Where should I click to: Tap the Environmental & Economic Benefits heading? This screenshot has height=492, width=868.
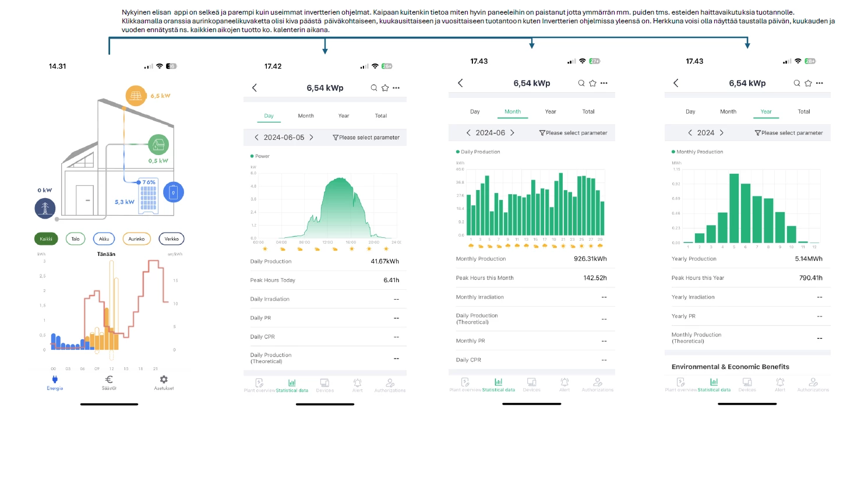[731, 367]
